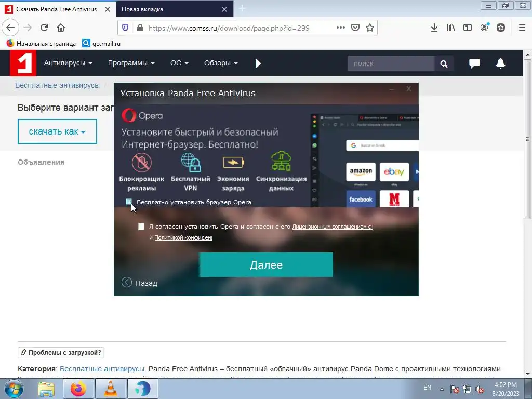
Task: Open the Firefox home page icon
Action: [61, 28]
